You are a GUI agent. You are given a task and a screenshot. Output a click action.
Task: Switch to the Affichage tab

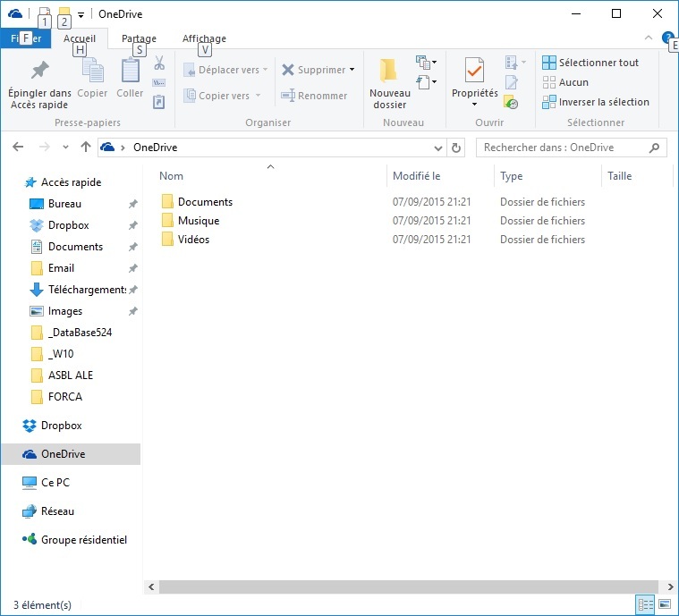pos(204,38)
